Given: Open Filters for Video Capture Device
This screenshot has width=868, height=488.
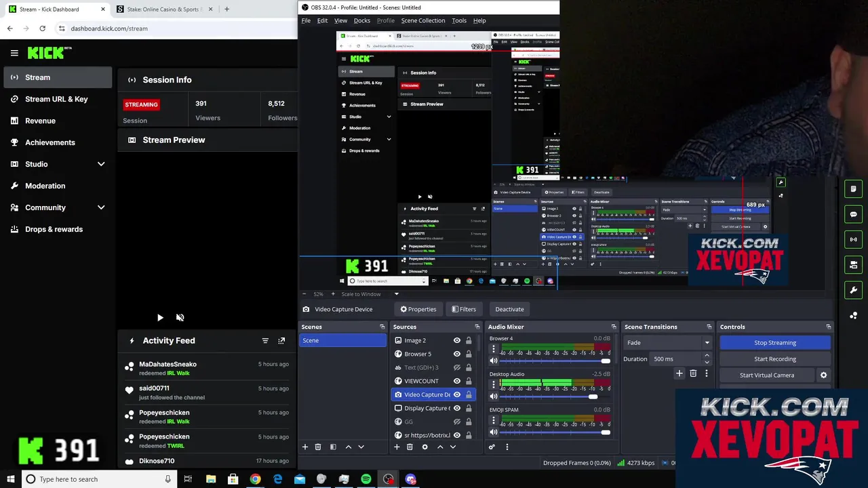Looking at the screenshot, I should pos(464,309).
